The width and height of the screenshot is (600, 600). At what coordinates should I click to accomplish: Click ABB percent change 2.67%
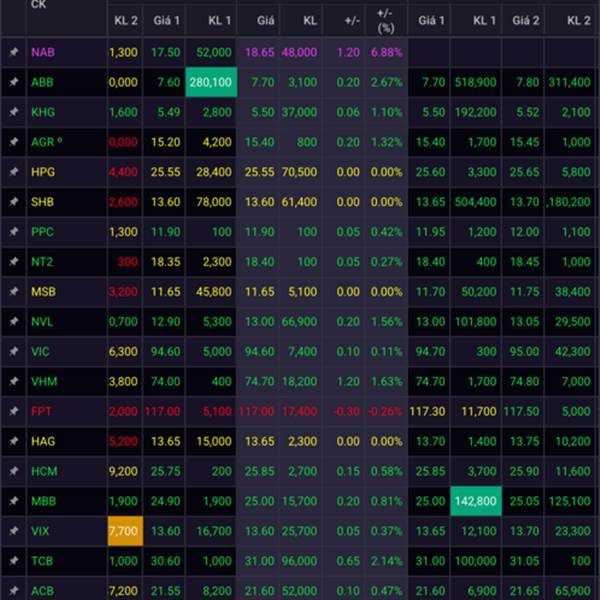[386, 82]
